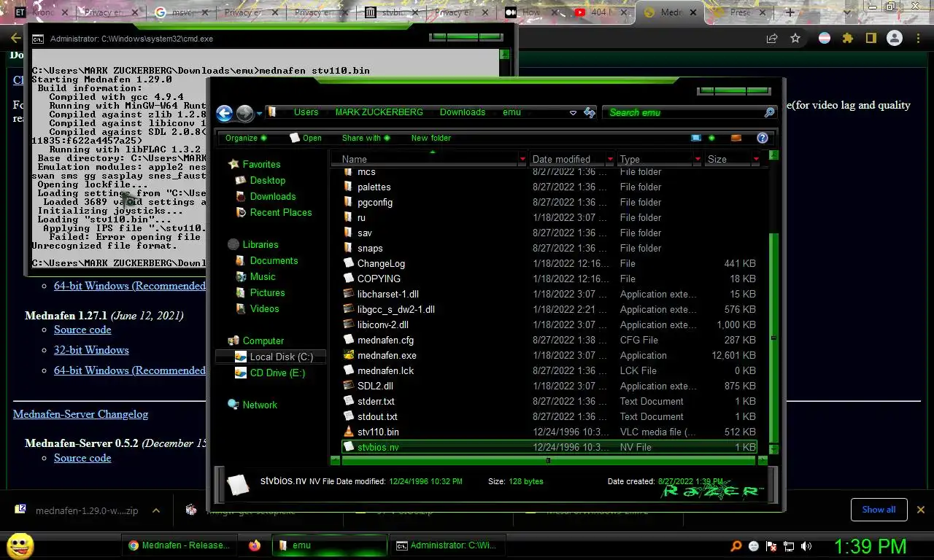Click the search magnifier in Search emu box
Screen dimensions: 934x560
[769, 112]
